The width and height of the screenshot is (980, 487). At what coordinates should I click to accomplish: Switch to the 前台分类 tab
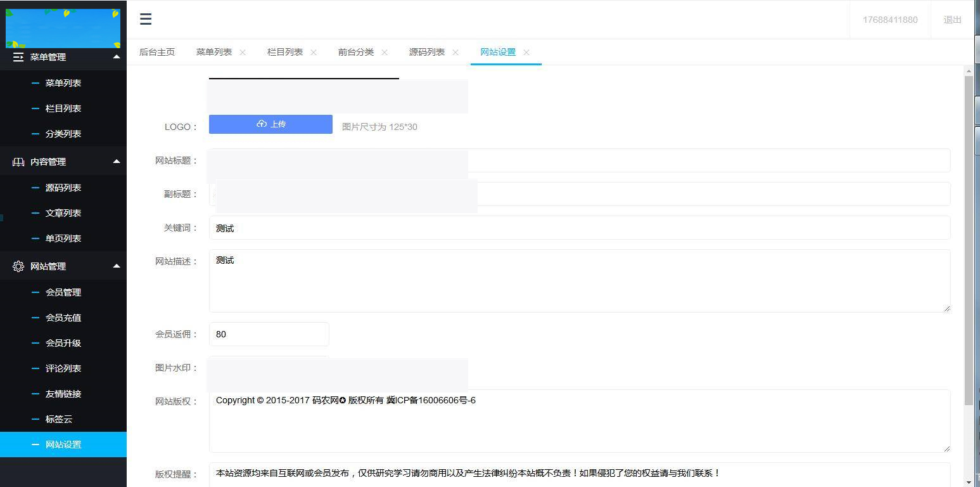coord(355,51)
